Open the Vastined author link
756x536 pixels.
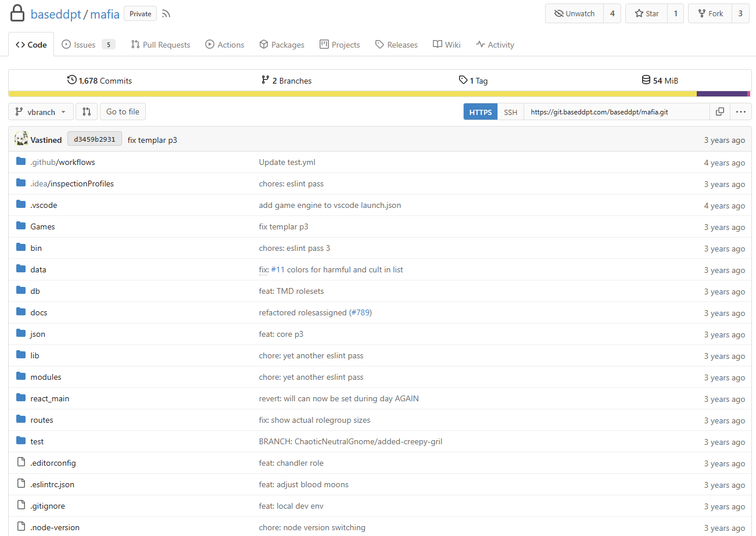(x=46, y=140)
